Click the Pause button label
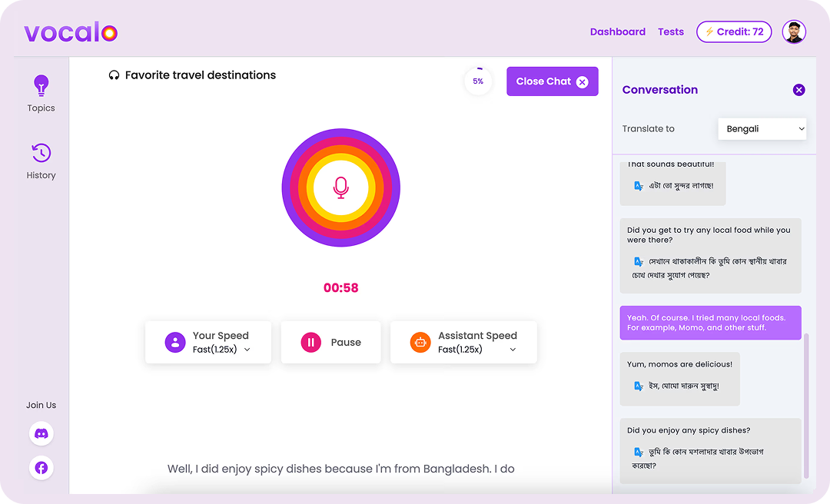The image size is (830, 504). (x=346, y=343)
